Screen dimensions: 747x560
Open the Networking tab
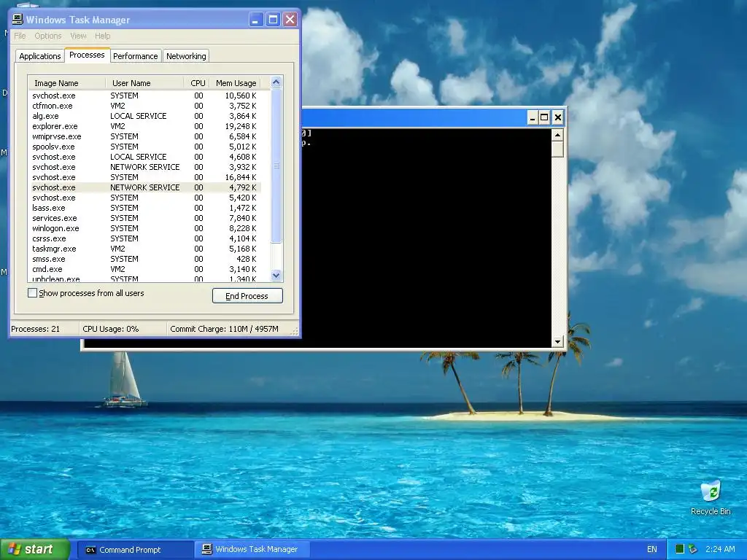[x=186, y=55]
